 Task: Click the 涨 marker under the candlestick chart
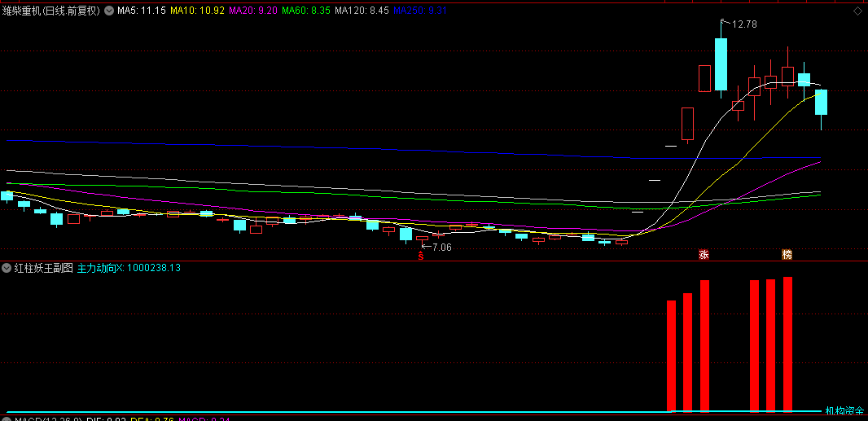(704, 255)
